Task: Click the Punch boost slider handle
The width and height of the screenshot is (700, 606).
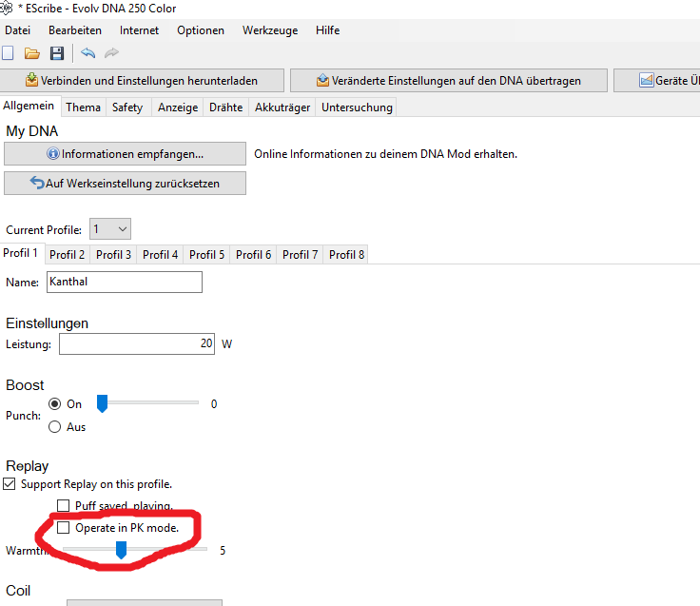Action: [x=102, y=403]
